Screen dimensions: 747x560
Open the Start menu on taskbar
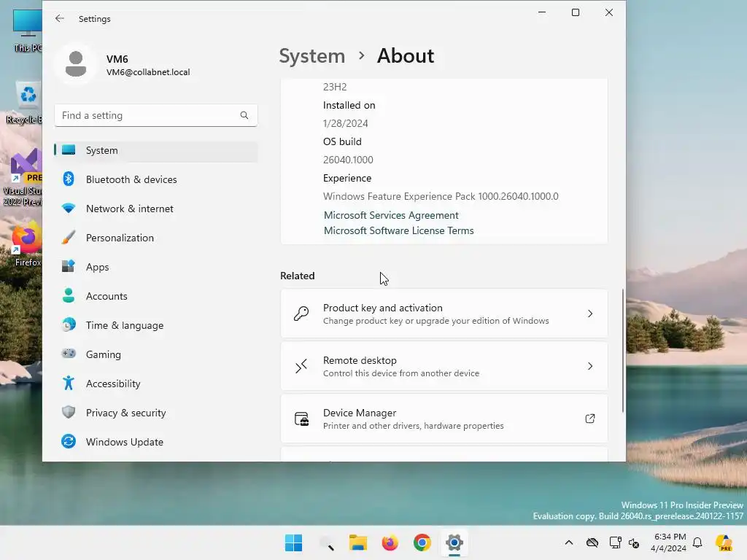tap(293, 542)
